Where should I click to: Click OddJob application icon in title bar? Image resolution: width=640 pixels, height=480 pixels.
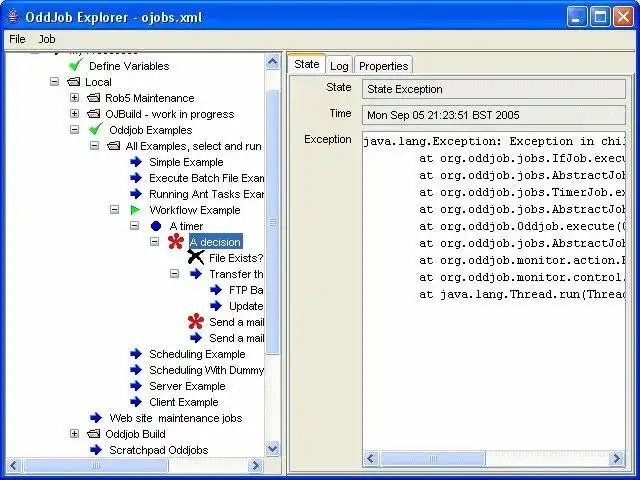(x=13, y=17)
